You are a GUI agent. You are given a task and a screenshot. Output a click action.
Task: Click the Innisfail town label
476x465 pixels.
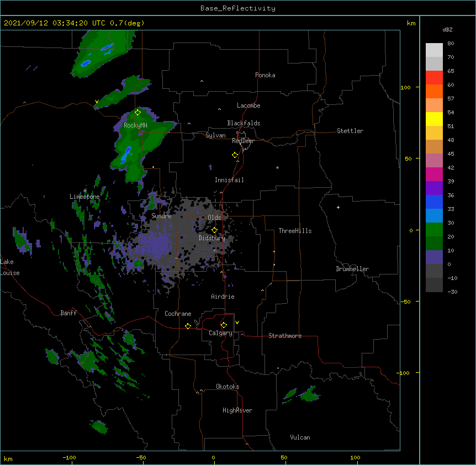[229, 180]
